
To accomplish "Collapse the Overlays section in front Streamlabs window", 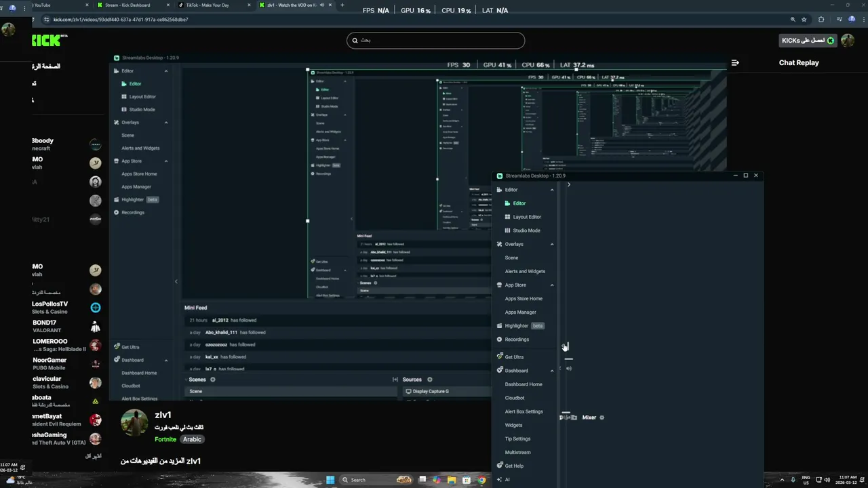I will click(x=552, y=244).
